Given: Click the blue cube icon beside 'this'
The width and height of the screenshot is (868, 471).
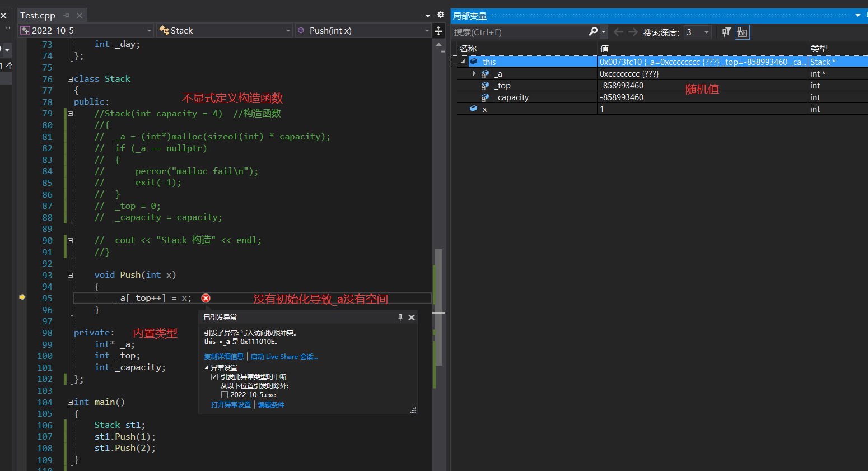Looking at the screenshot, I should (474, 62).
